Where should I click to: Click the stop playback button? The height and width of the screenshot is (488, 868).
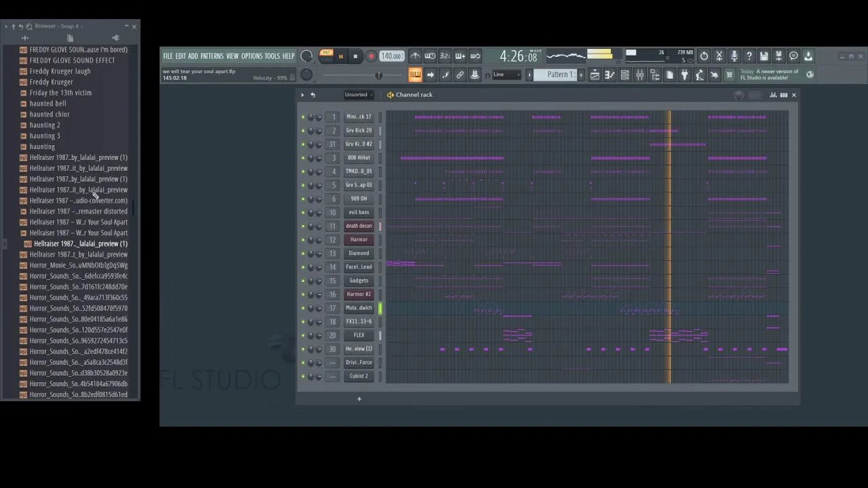355,56
